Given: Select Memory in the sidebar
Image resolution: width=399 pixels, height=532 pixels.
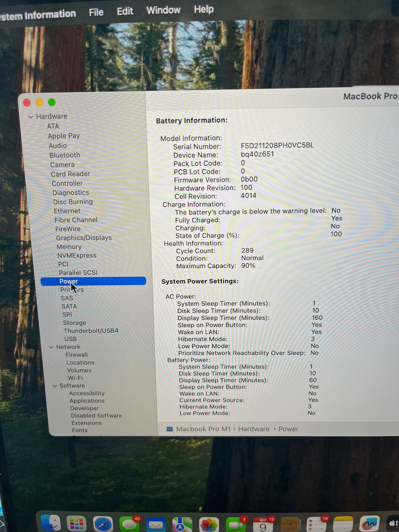Looking at the screenshot, I should (x=69, y=247).
